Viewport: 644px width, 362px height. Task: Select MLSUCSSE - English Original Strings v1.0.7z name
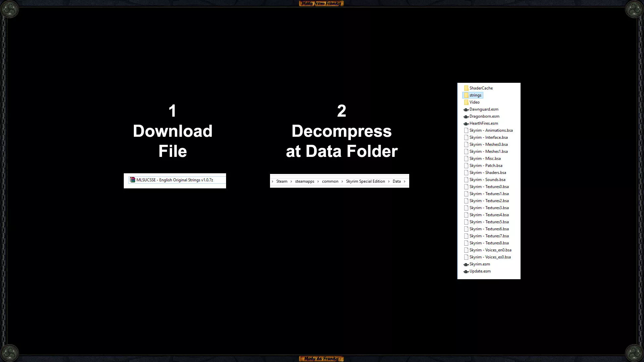point(175,180)
